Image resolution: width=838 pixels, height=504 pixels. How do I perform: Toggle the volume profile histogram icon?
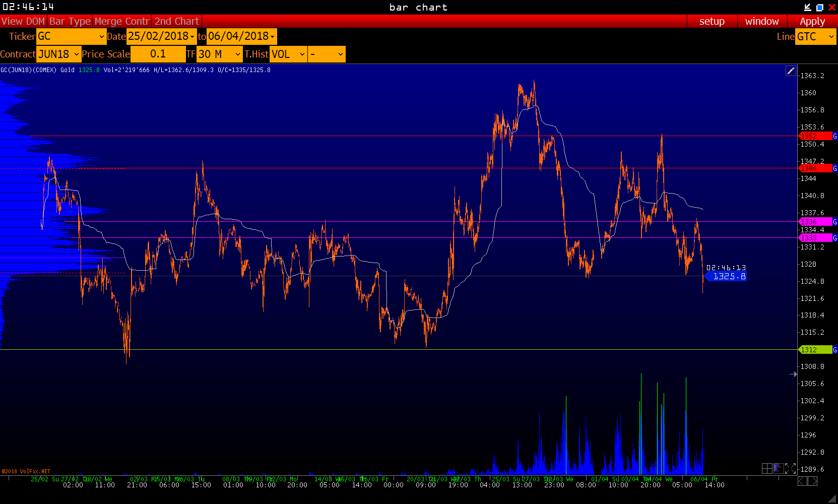(779, 469)
